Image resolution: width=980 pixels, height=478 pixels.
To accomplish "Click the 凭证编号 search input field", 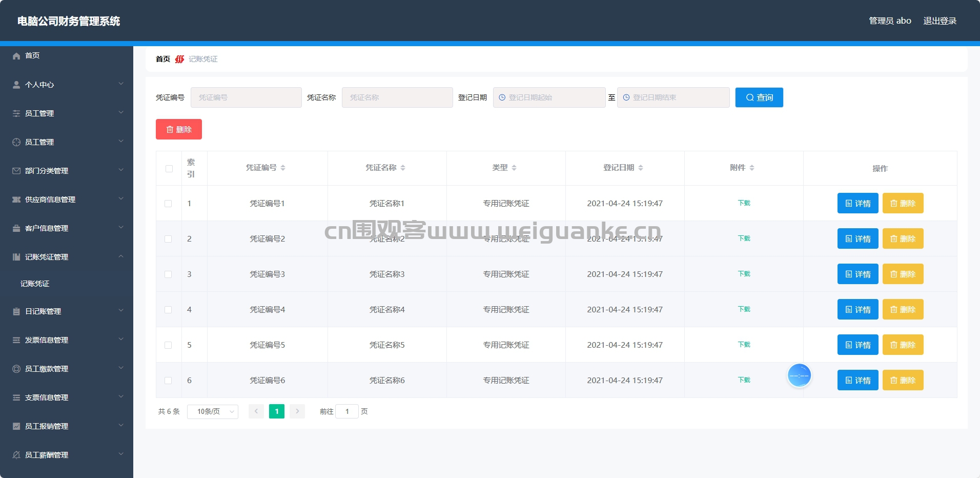I will click(x=246, y=97).
